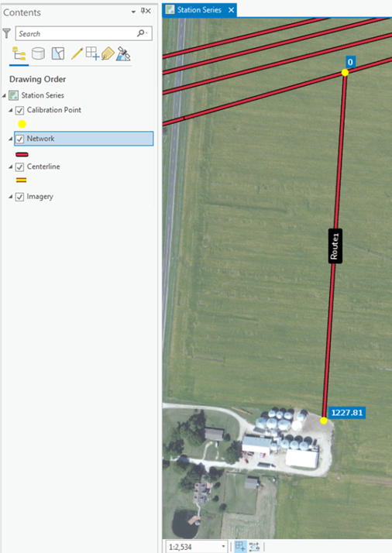
Task: Select List By Selection icon
Action: (58, 54)
